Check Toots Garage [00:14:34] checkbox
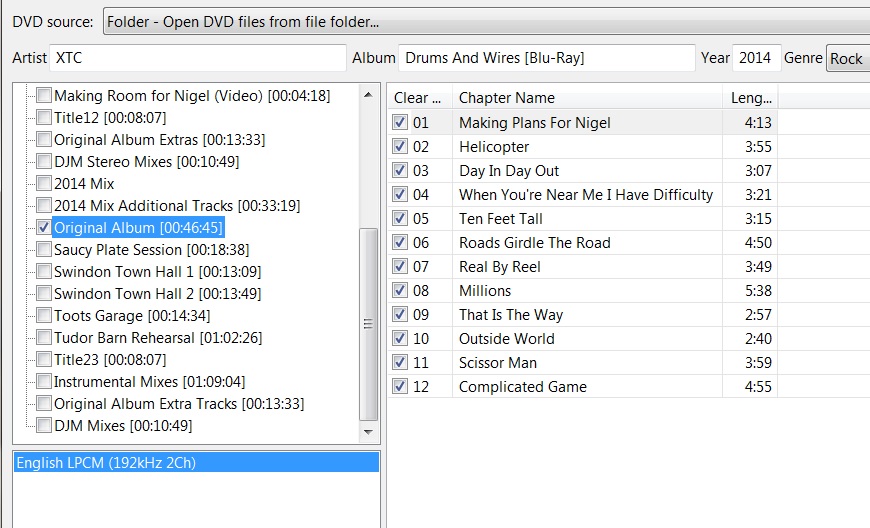This screenshot has height=528, width=870. (x=44, y=316)
